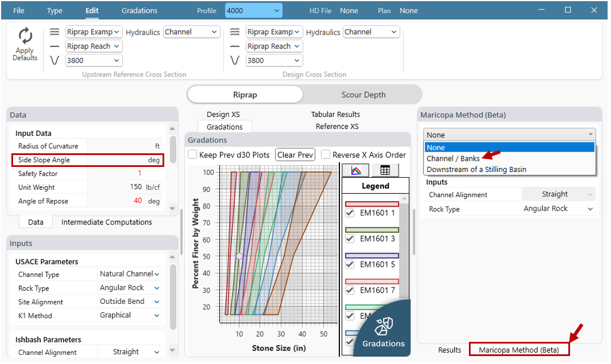Click EM1601 1 red legend swatch
The image size is (611, 364).
[x=372, y=204]
